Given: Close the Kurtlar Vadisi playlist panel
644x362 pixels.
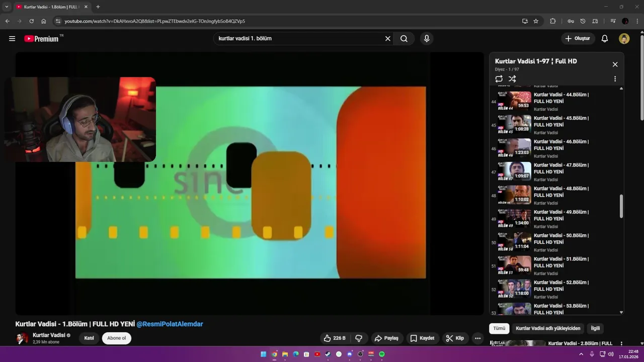Looking at the screenshot, I should pos(615,64).
